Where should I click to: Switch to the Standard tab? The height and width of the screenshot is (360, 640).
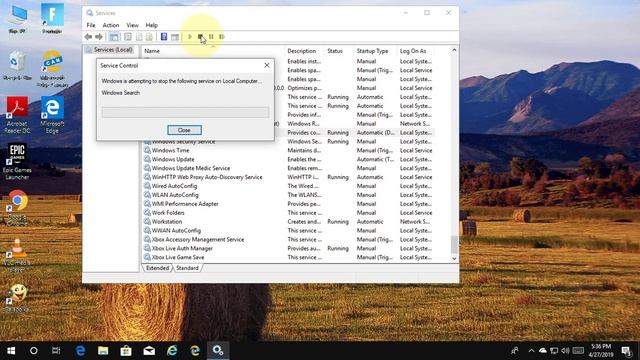[187, 268]
